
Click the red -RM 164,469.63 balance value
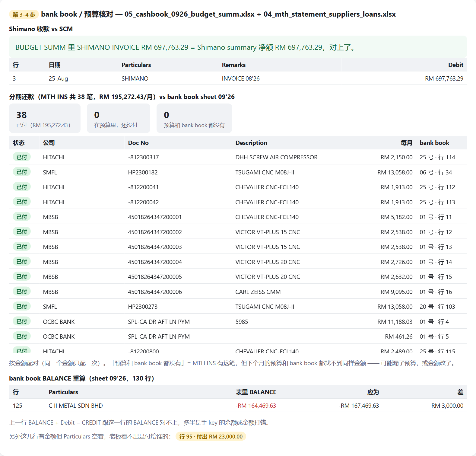(x=256, y=406)
